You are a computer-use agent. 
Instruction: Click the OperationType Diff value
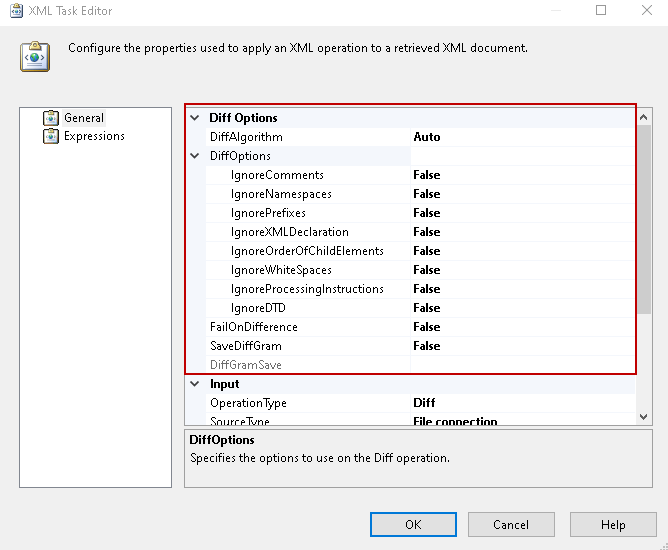pyautogui.click(x=424, y=403)
